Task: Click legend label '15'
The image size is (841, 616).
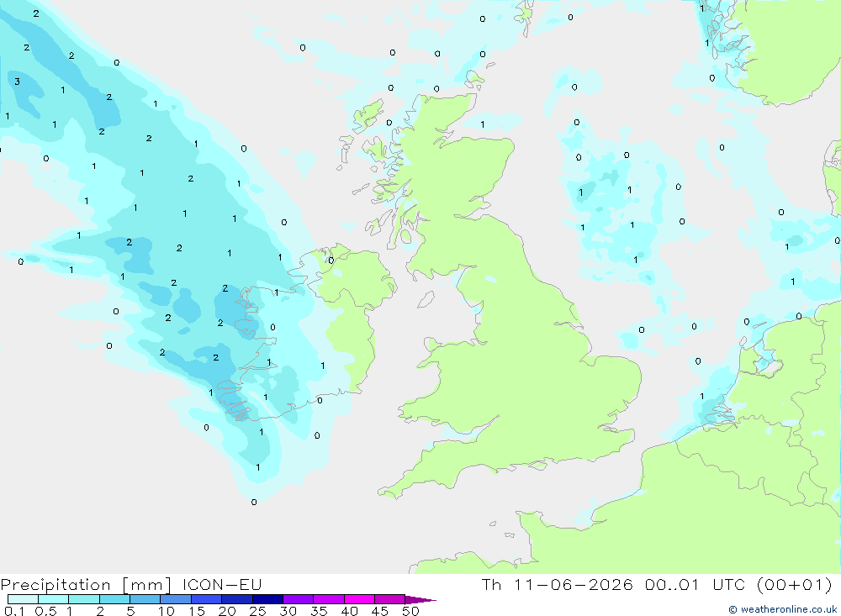Action: (x=197, y=611)
